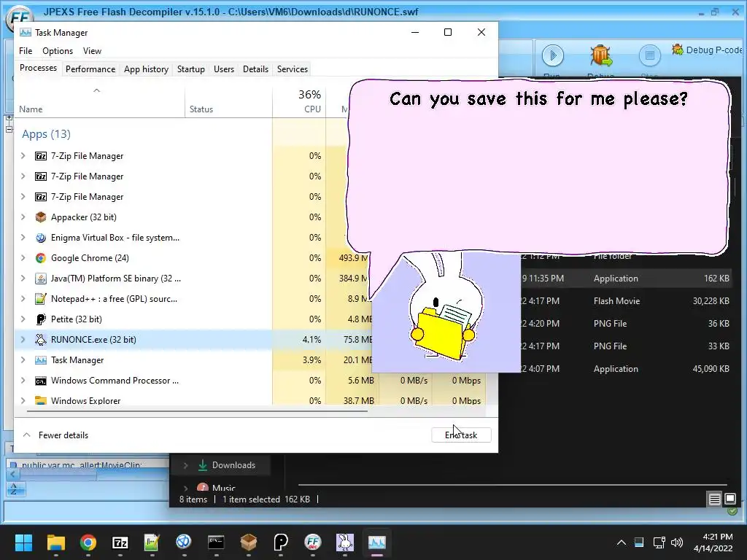Click the network icon in system tray
Viewport: 747px width, 560px height.
(659, 542)
